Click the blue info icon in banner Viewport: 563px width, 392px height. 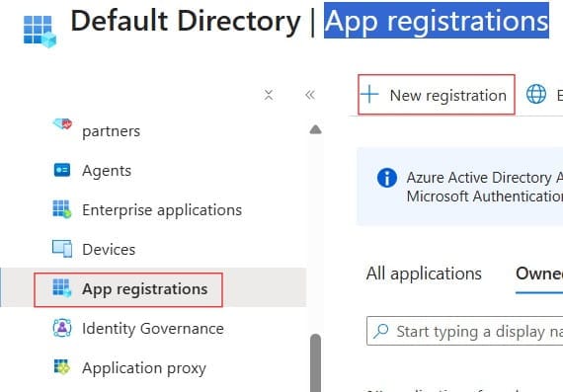[x=387, y=178]
